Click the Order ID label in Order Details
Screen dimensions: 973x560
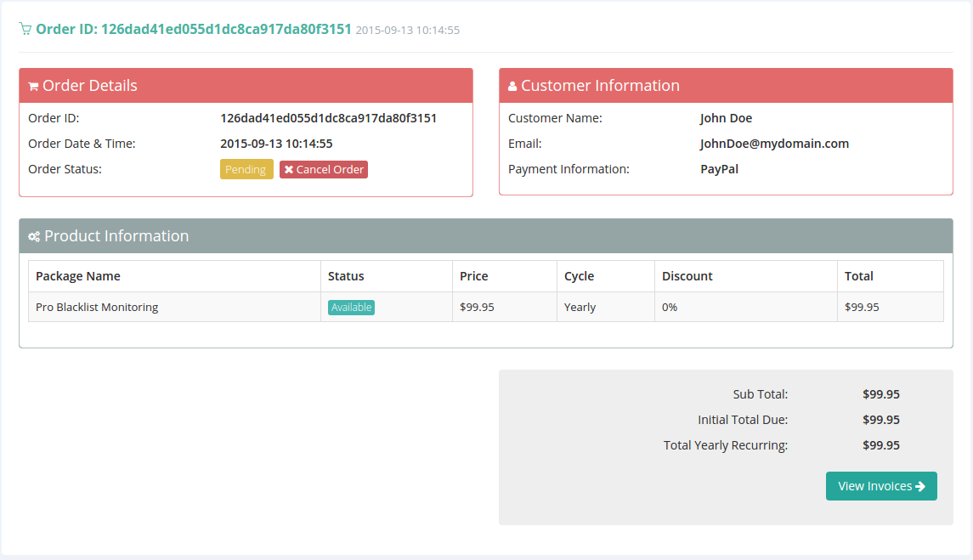[x=54, y=118]
